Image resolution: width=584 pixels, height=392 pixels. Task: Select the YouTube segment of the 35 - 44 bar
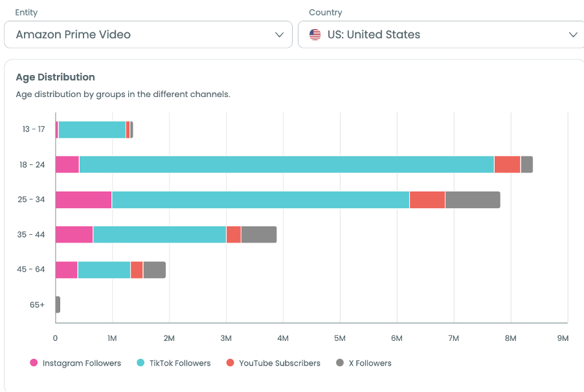point(234,235)
